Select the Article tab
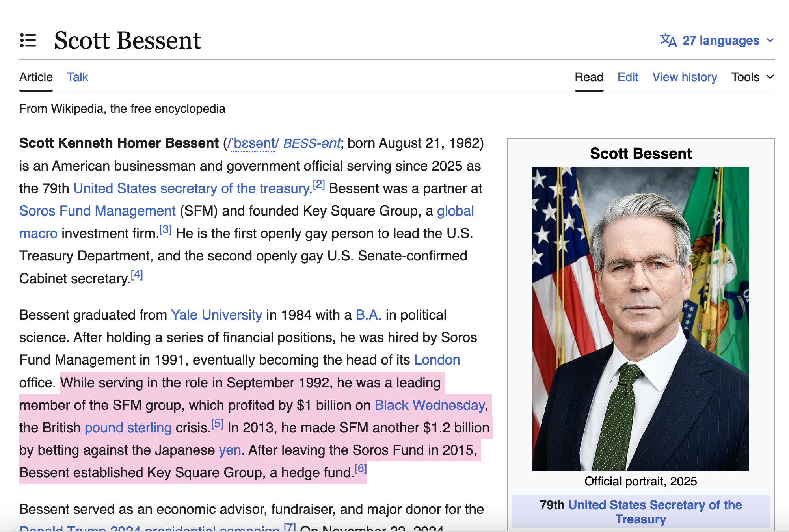 point(36,77)
